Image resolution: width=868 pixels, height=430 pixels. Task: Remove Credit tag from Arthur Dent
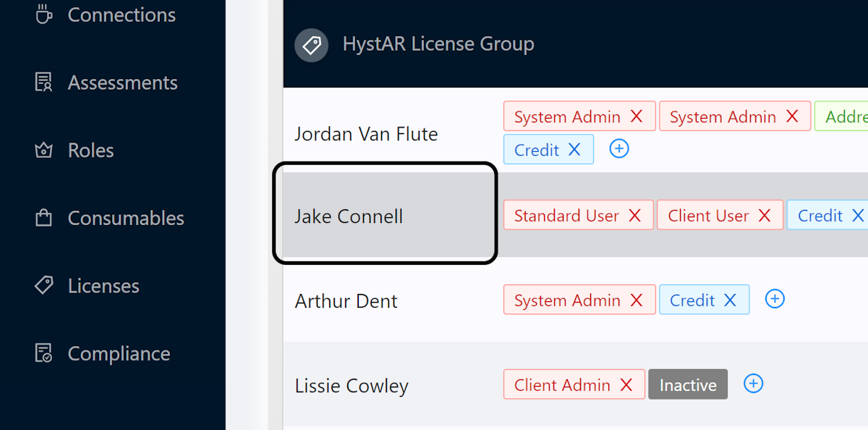pyautogui.click(x=730, y=300)
